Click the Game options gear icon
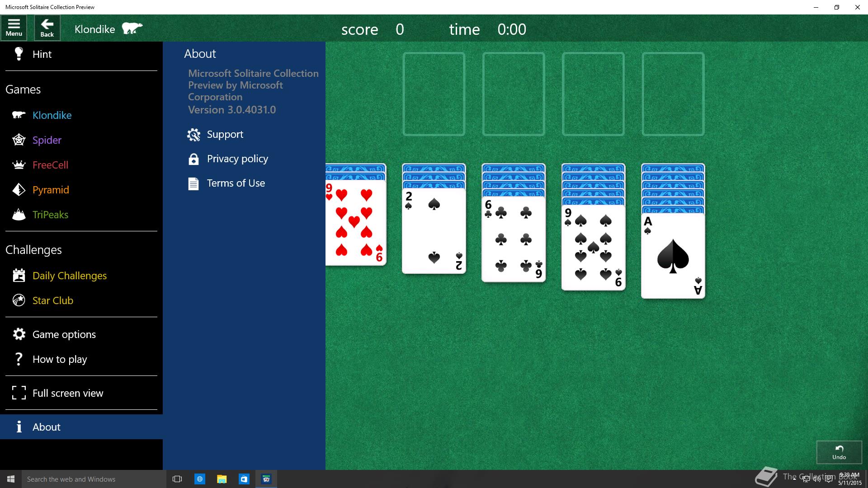This screenshot has width=868, height=488. click(x=19, y=334)
